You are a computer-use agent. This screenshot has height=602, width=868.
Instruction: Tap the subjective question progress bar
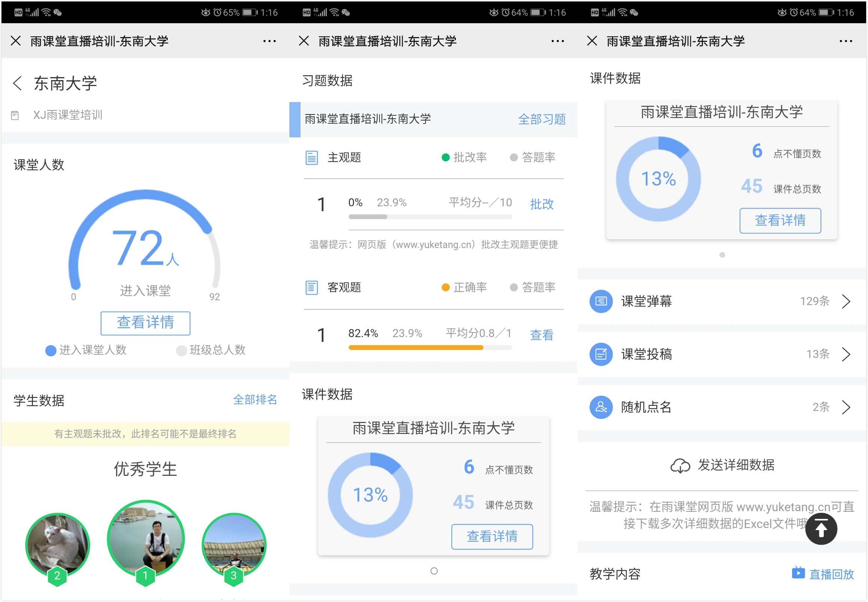coord(430,217)
